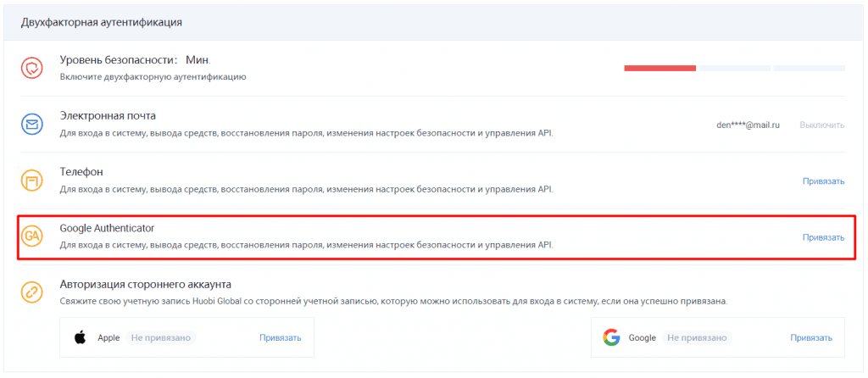Click Привязать in the Apple card
The height and width of the screenshot is (378, 868).
click(x=280, y=337)
